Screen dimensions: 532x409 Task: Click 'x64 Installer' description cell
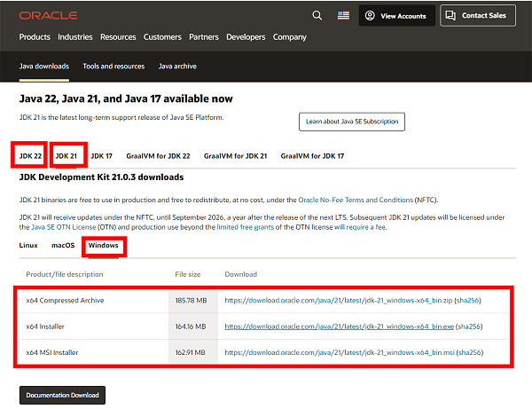(x=45, y=326)
